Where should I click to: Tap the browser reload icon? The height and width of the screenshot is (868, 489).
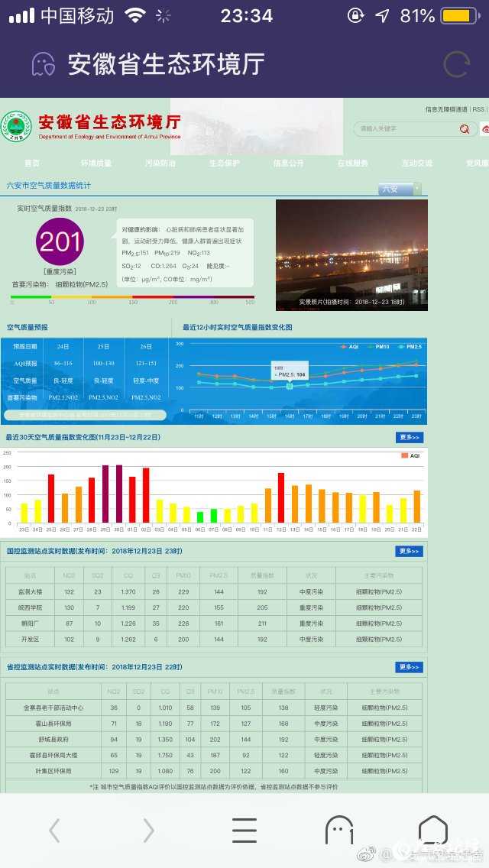pos(456,65)
